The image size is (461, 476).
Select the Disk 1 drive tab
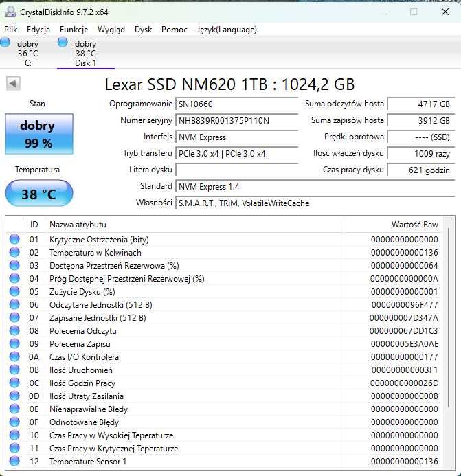(86, 54)
